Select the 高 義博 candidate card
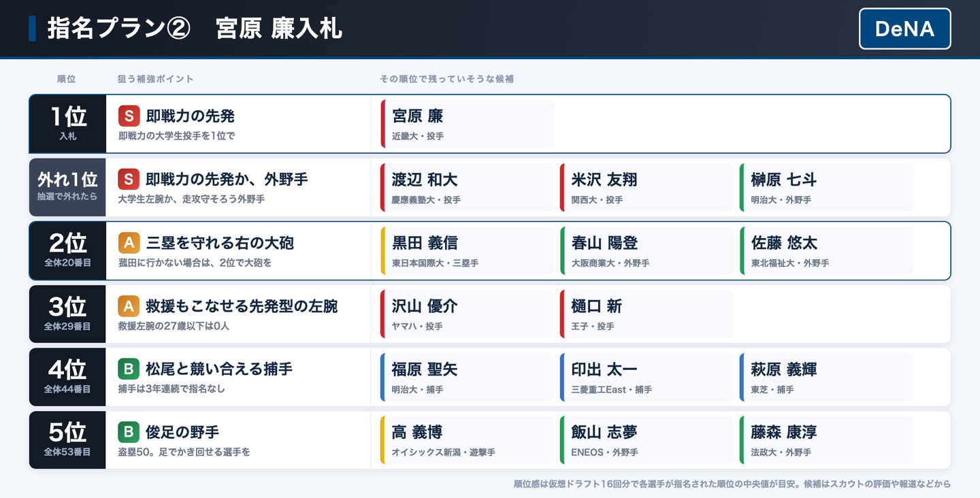This screenshot has height=498, width=980. pyautogui.click(x=468, y=440)
